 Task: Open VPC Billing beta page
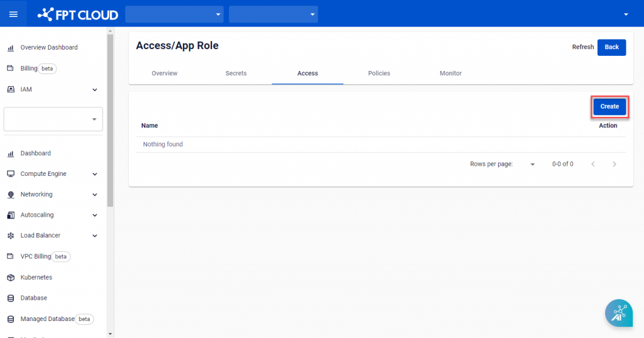(x=36, y=257)
